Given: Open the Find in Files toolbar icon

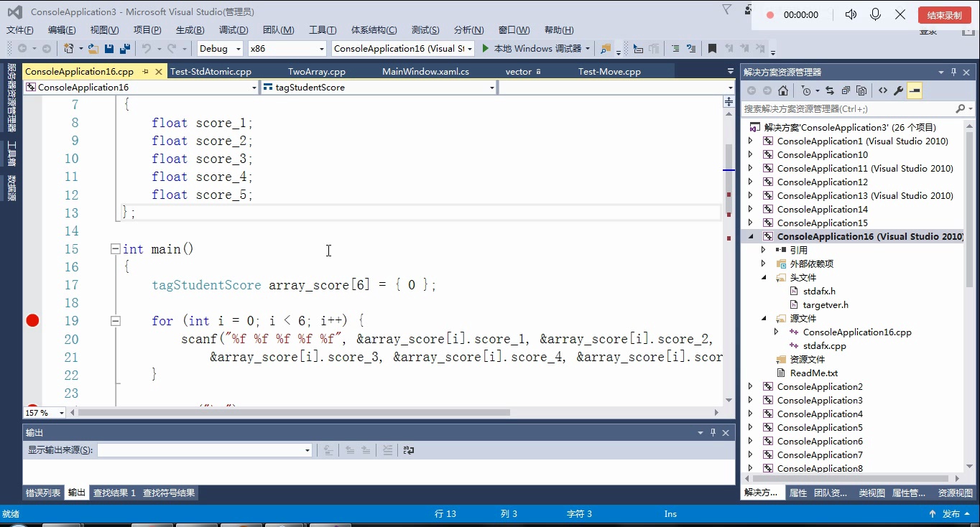Looking at the screenshot, I should click(606, 48).
